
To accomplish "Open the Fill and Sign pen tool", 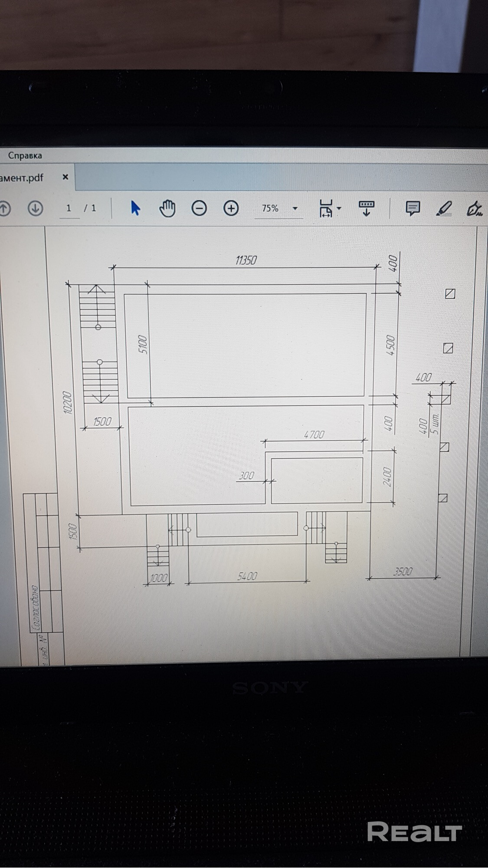I will [x=474, y=209].
